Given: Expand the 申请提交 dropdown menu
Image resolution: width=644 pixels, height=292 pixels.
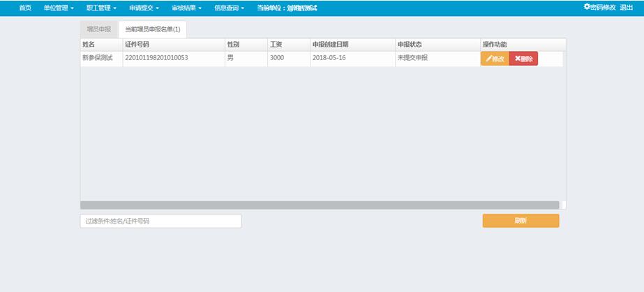Looking at the screenshot, I should (144, 8).
